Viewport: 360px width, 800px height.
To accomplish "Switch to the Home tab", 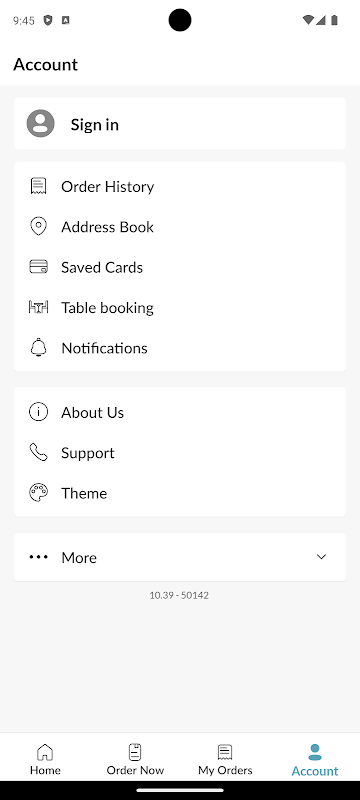I will [45, 759].
